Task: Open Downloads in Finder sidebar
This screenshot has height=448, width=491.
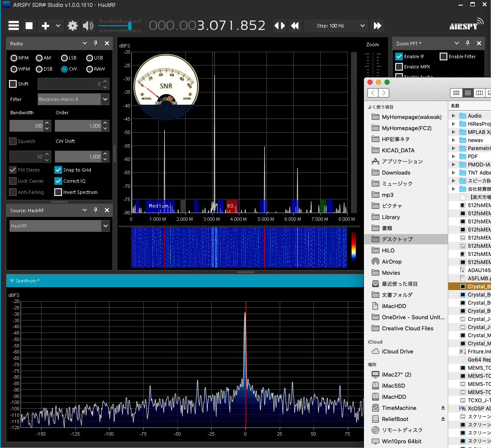Action: coord(396,172)
